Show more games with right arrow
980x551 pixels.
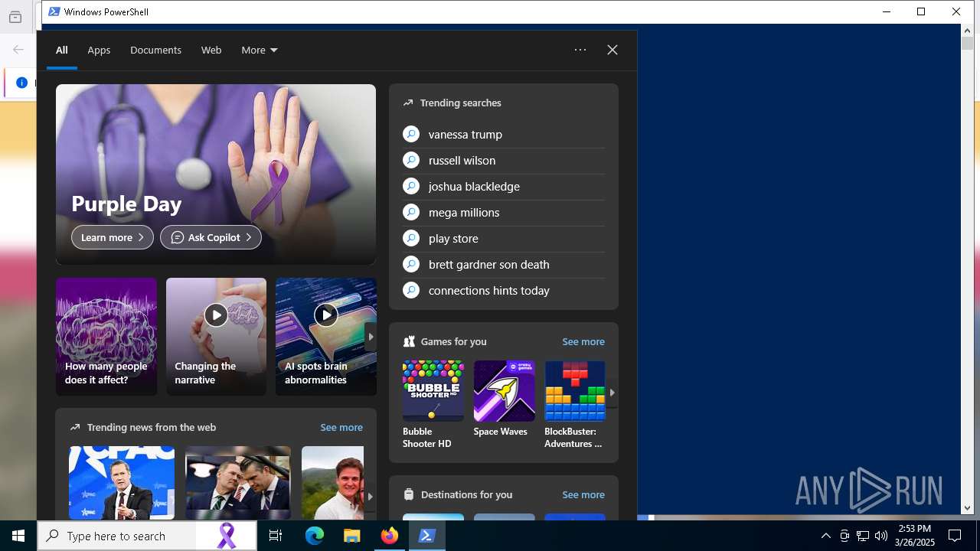tap(612, 393)
